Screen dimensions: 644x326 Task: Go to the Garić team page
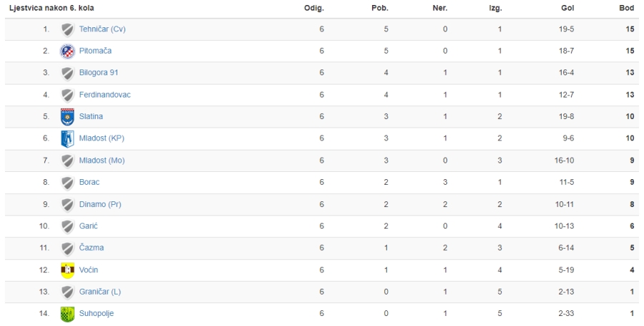coord(88,226)
